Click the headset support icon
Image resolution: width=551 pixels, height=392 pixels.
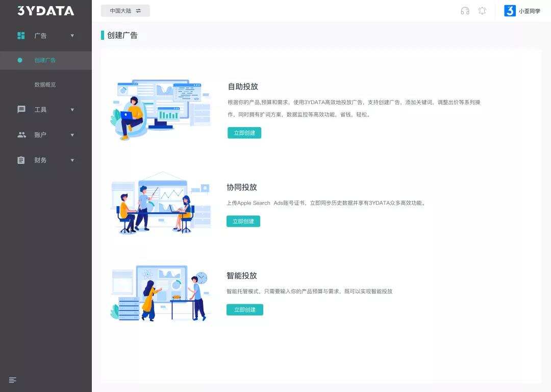coord(465,11)
